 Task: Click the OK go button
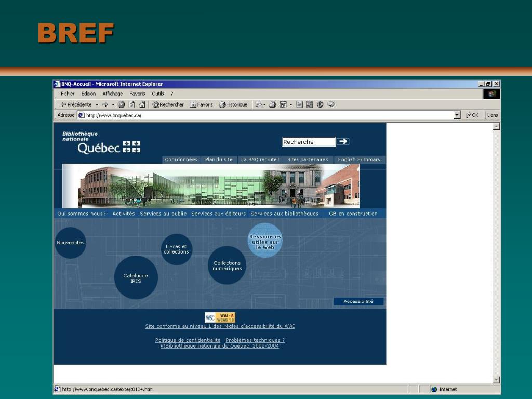(x=472, y=115)
